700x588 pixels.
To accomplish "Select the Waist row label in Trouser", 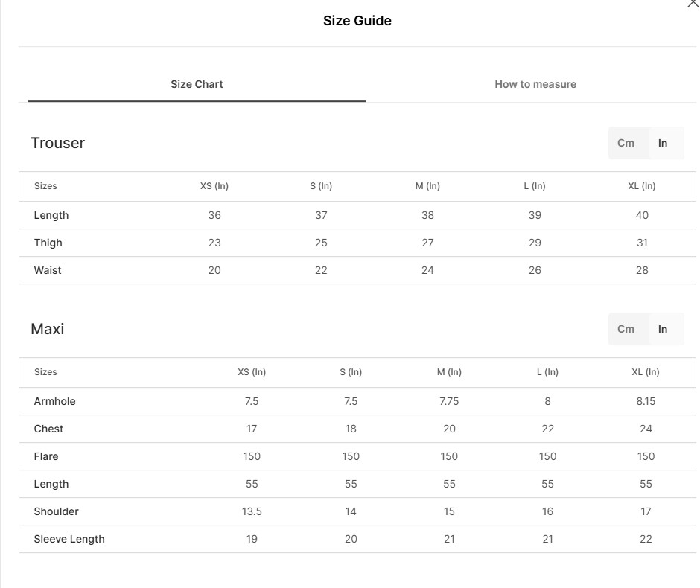I will point(48,270).
